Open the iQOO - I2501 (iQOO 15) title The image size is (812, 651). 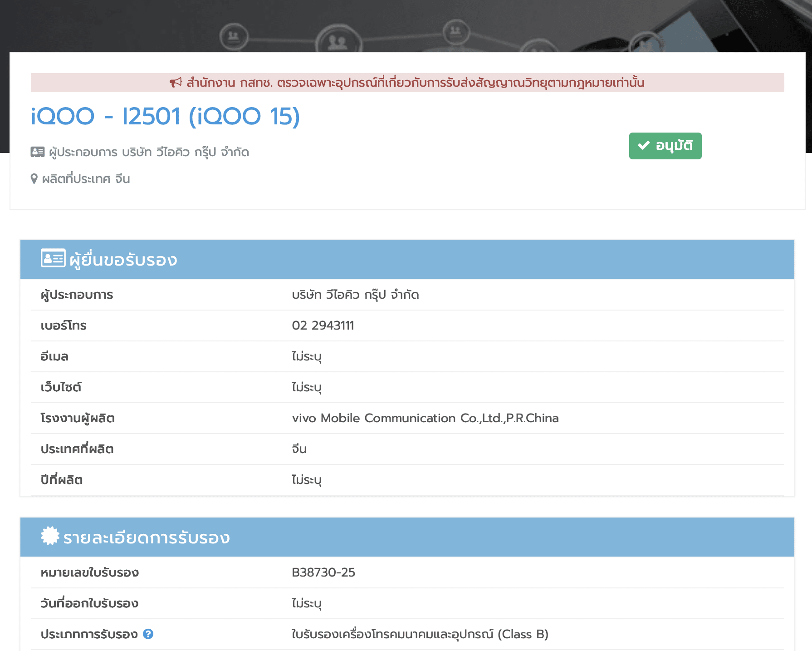point(165,116)
